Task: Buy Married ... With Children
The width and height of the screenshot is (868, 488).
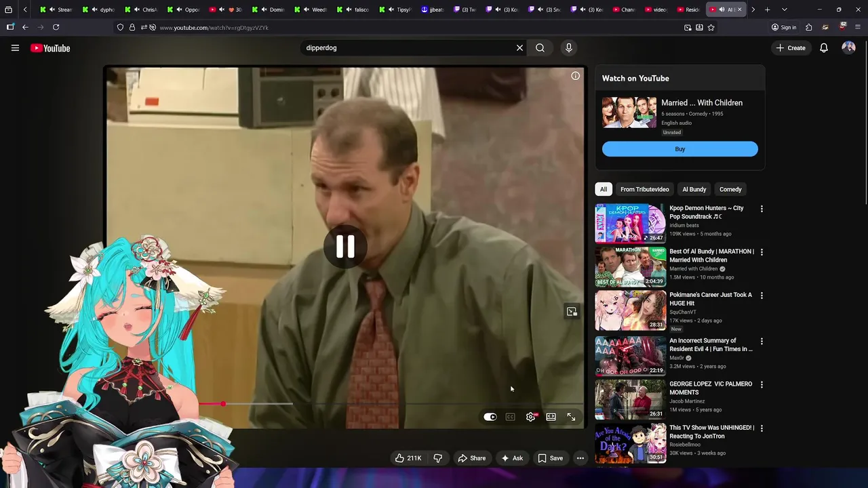Action: point(679,149)
